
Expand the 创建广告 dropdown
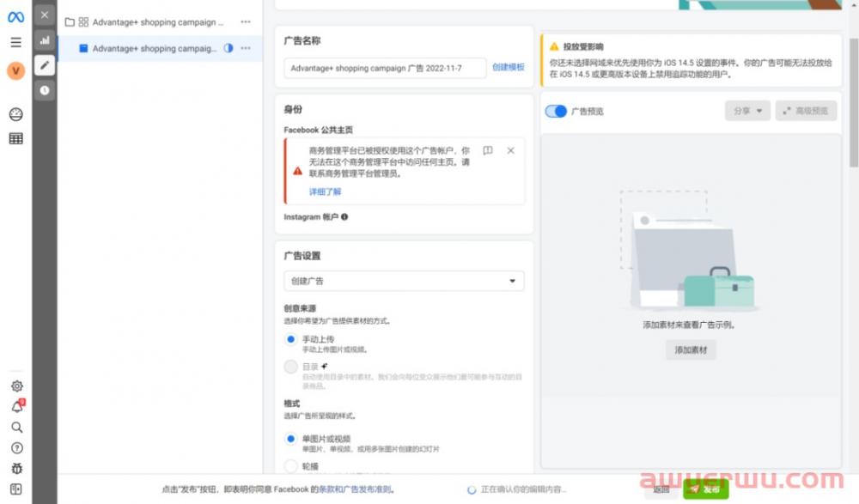click(404, 281)
